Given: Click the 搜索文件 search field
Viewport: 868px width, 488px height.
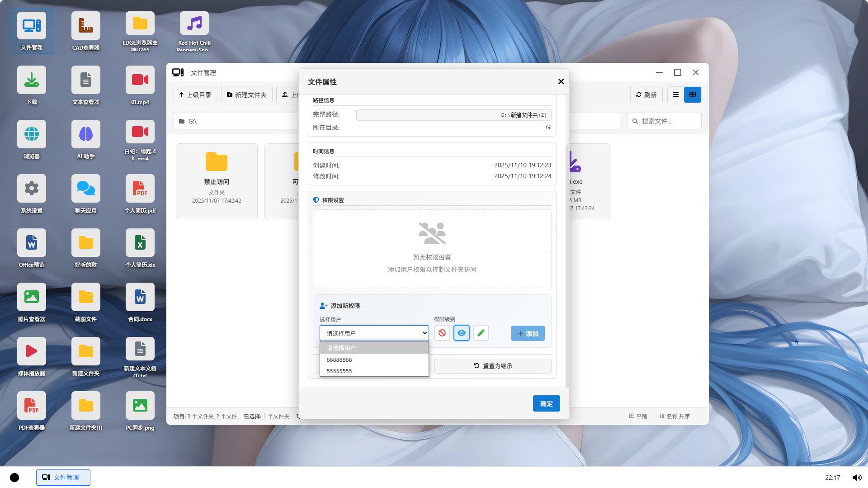Looking at the screenshot, I should pos(664,121).
